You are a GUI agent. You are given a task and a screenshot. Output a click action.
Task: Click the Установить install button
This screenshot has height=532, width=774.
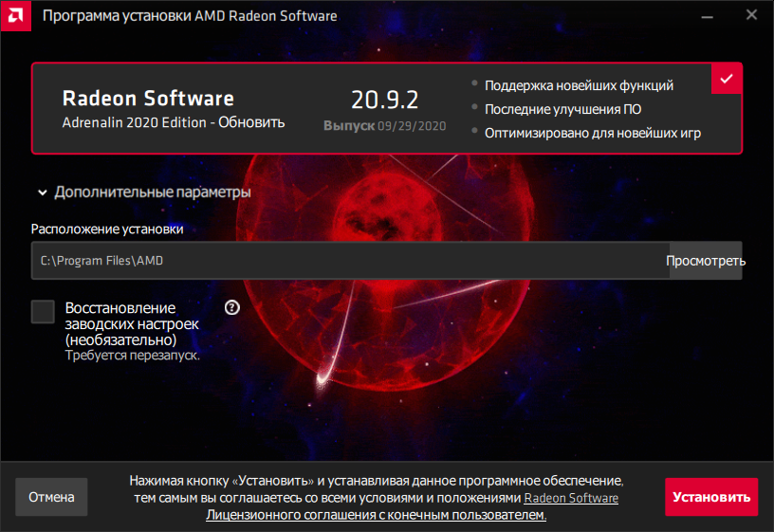coord(711,497)
